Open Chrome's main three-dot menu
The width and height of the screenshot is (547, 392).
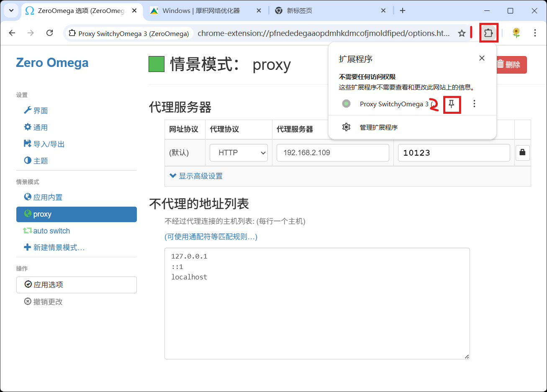click(535, 33)
